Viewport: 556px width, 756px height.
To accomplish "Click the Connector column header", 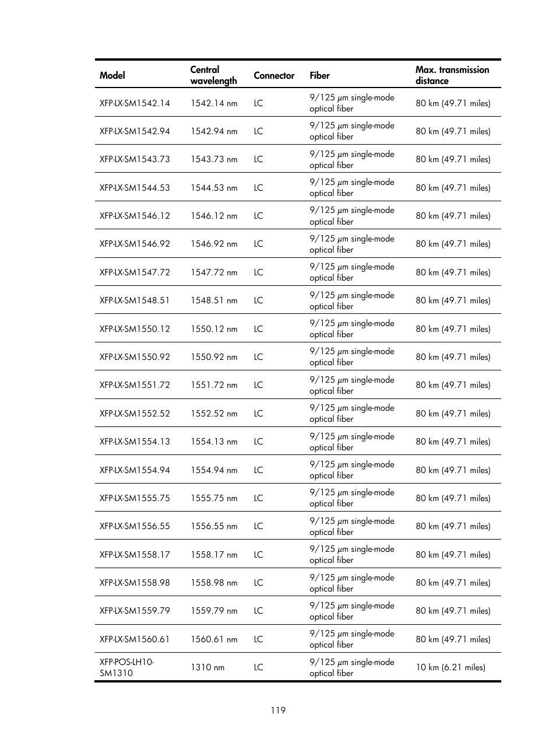I will [274, 75].
